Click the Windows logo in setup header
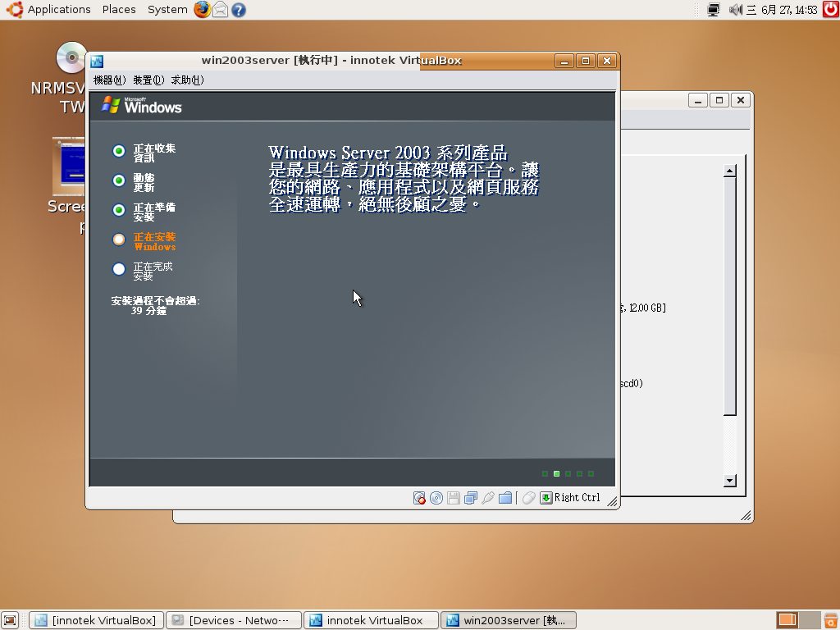The height and width of the screenshot is (630, 840). point(141,105)
